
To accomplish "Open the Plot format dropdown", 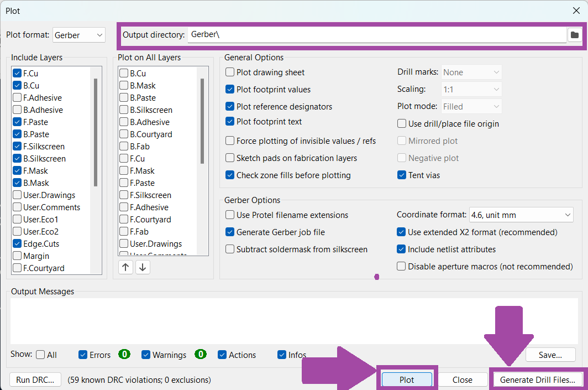I will point(79,35).
